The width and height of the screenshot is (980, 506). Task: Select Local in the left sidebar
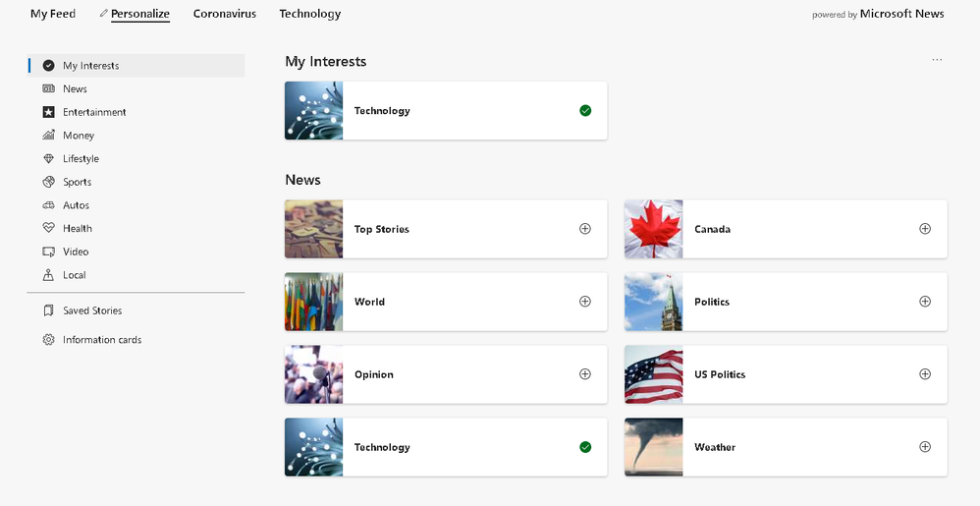pyautogui.click(x=74, y=275)
